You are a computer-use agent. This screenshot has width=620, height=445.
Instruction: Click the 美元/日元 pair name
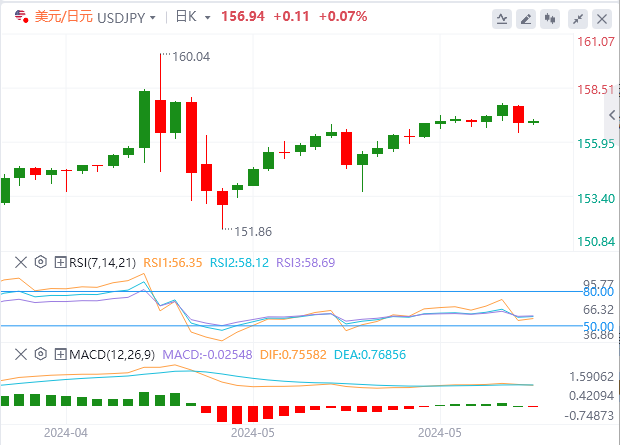click(x=64, y=17)
